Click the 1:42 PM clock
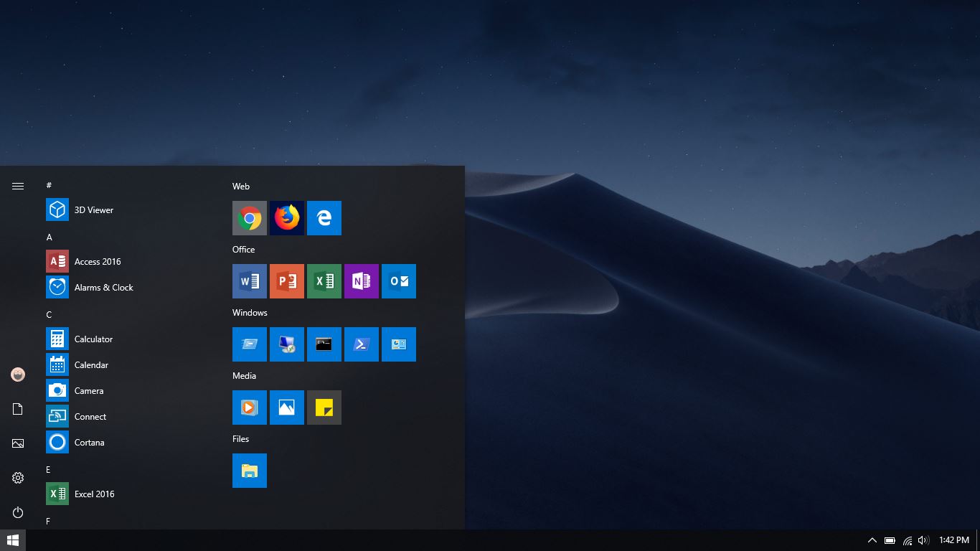980x551 pixels. coord(954,540)
